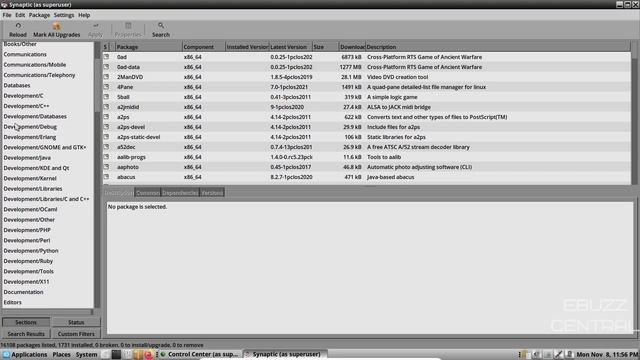Select the Editors section
The width and height of the screenshot is (640, 360).
(13, 302)
